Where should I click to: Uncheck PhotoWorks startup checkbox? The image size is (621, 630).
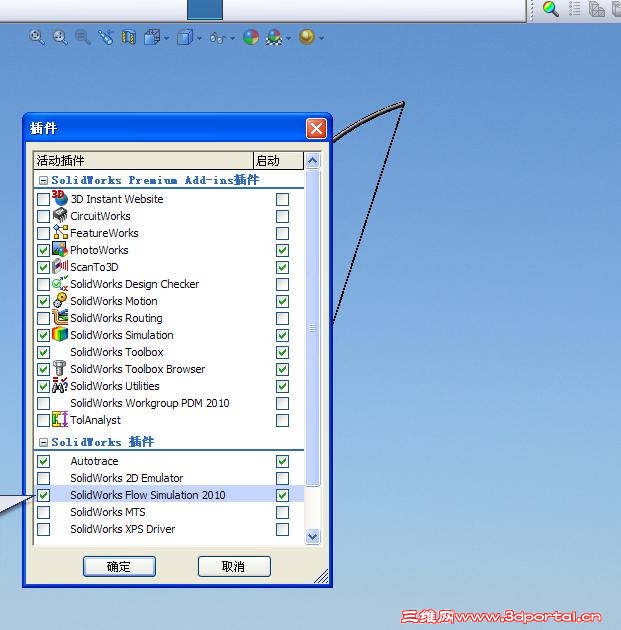point(282,250)
